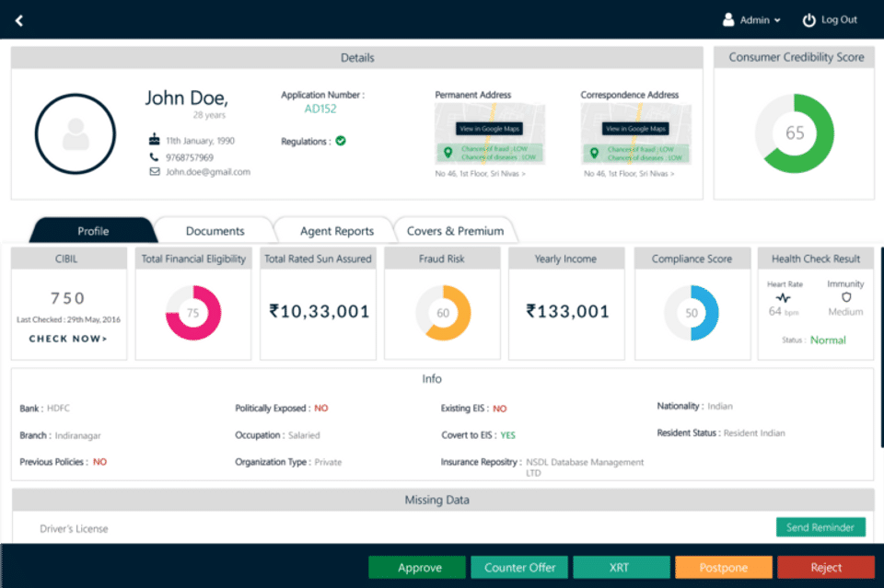Click the Heart Rate pulse icon
884x588 pixels.
click(x=783, y=297)
